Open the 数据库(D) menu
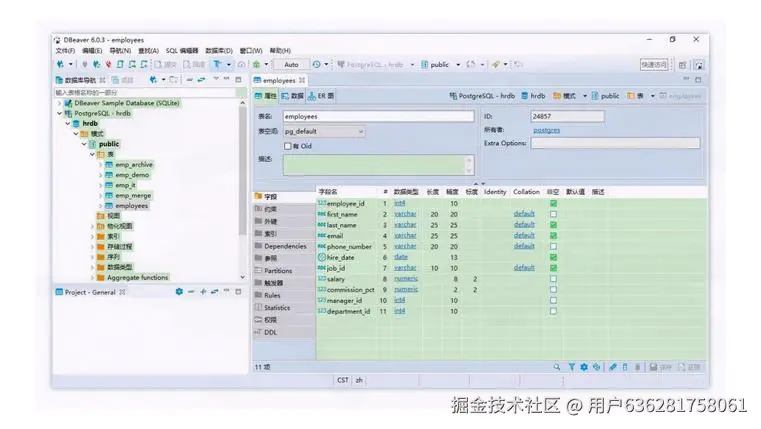 tap(219, 50)
